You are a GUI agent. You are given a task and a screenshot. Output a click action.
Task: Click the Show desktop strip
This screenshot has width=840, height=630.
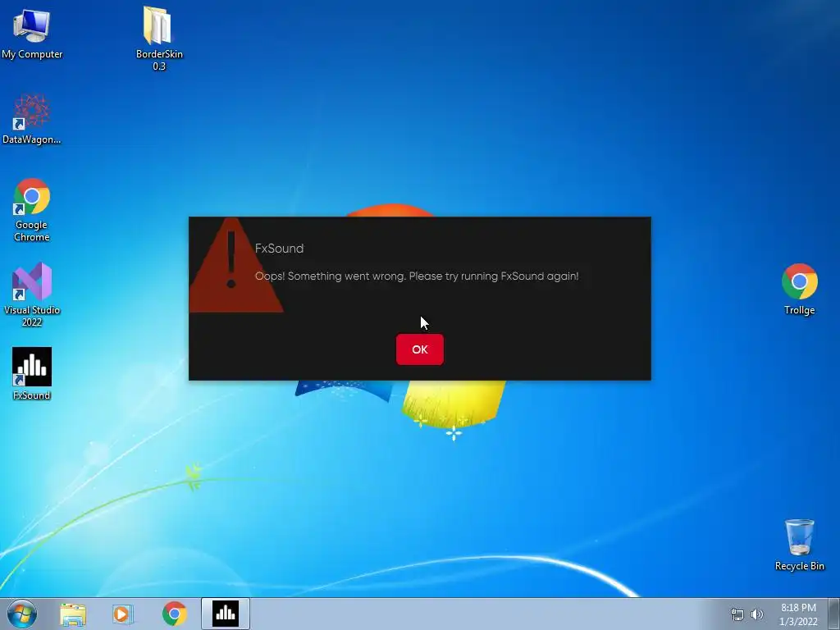point(834,614)
